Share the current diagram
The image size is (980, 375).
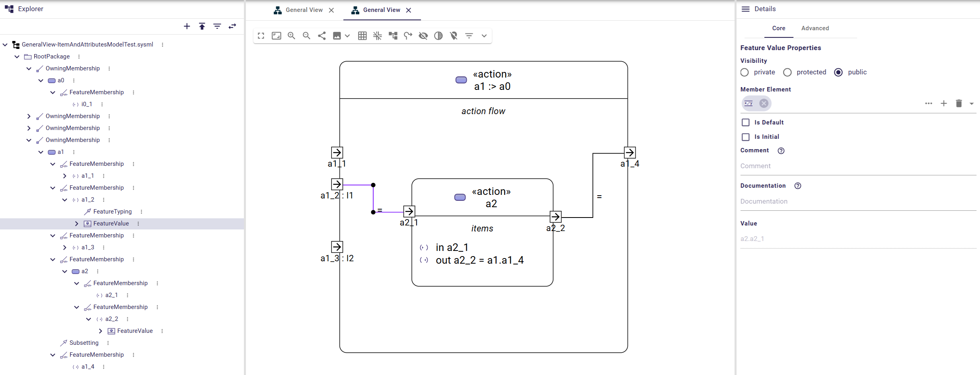[321, 36]
